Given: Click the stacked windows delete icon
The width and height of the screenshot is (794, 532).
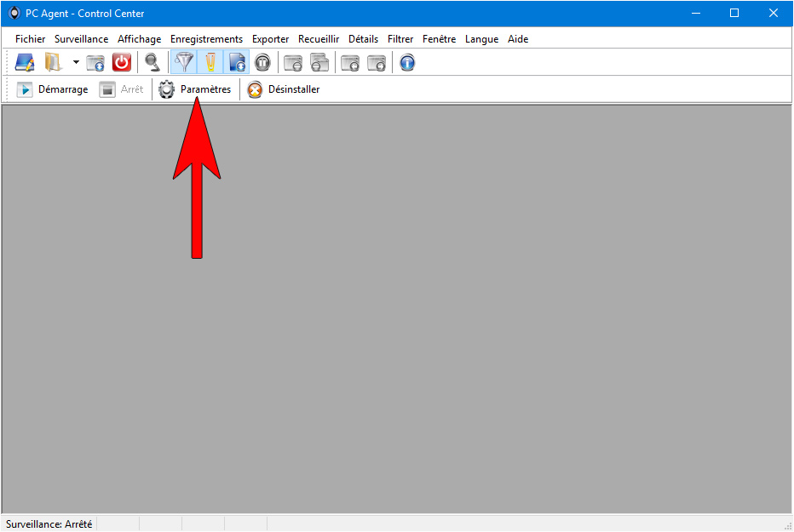Looking at the screenshot, I should coord(319,63).
